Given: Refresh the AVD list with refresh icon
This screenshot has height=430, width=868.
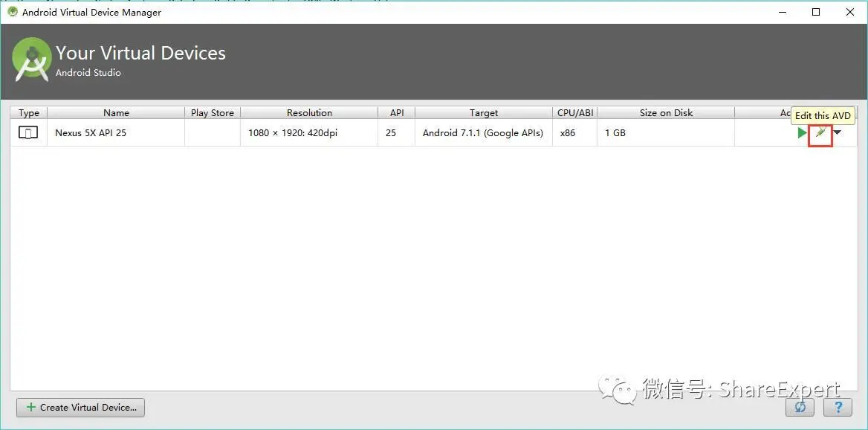Looking at the screenshot, I should pyautogui.click(x=800, y=407).
